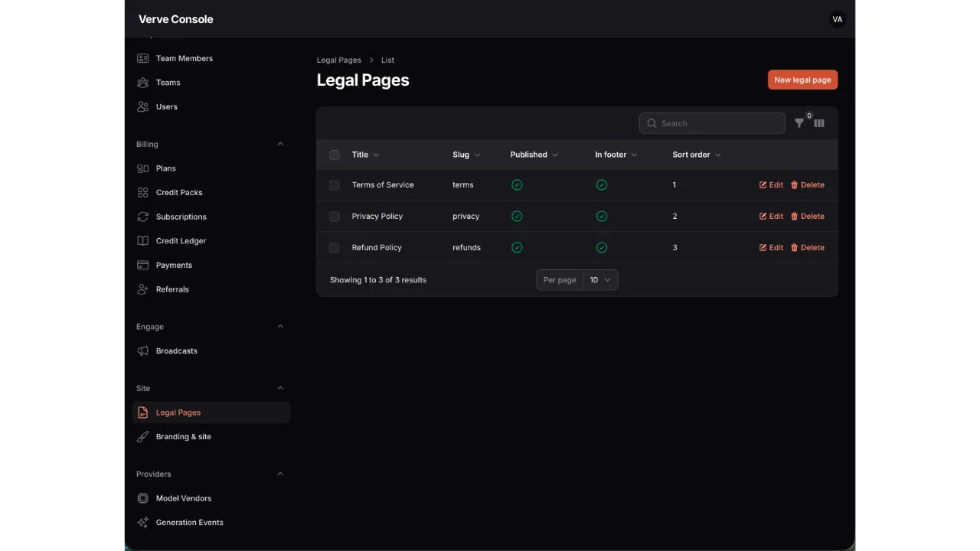This screenshot has width=980, height=551.
Task: Click the Credit Packs grid icon
Action: 142,193
